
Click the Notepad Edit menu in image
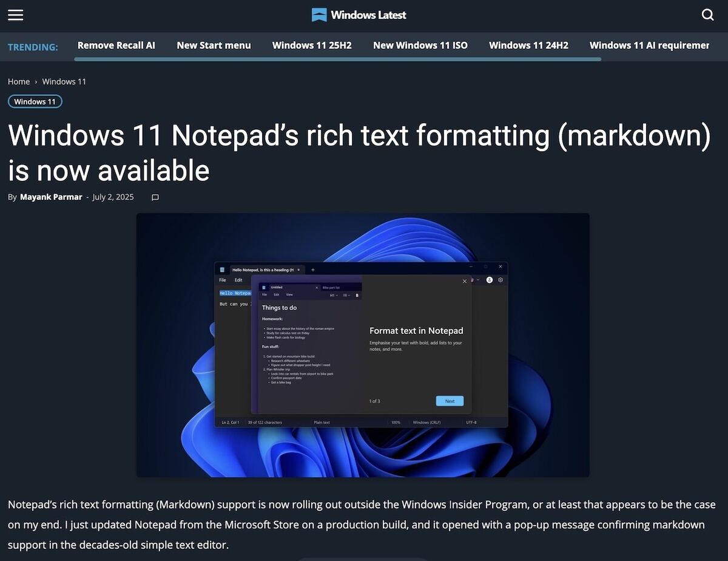(238, 280)
